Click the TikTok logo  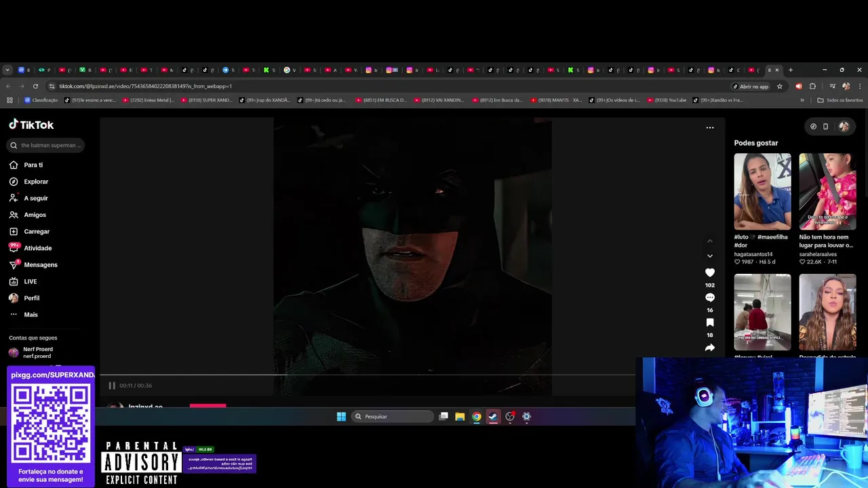click(31, 125)
